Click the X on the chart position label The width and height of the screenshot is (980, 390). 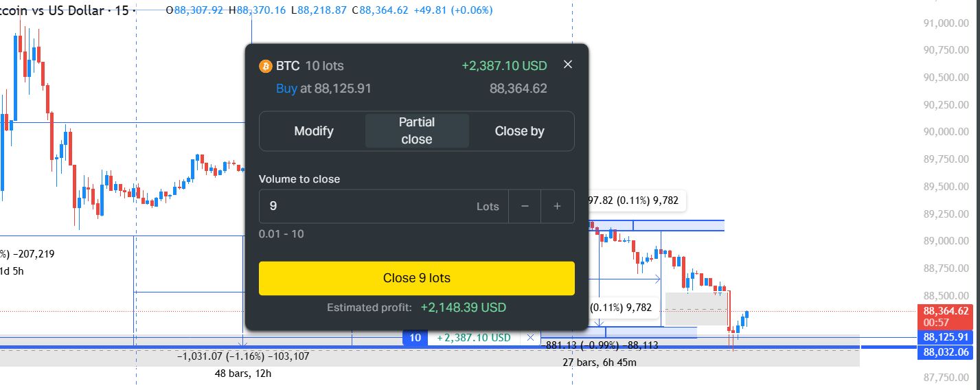(x=530, y=338)
